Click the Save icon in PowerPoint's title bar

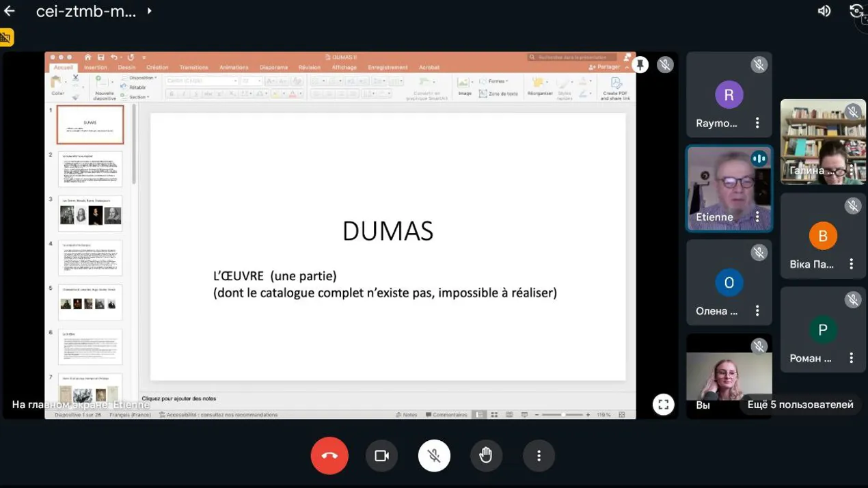pyautogui.click(x=100, y=57)
